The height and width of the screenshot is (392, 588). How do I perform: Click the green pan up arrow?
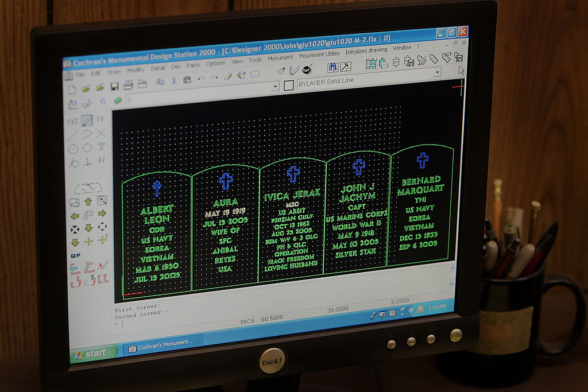[x=88, y=202]
